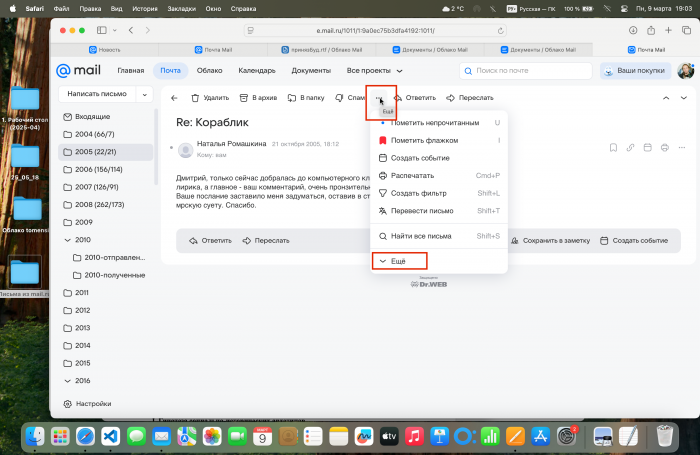
Task: Open Finder from the Dock
Action: [x=35, y=436]
